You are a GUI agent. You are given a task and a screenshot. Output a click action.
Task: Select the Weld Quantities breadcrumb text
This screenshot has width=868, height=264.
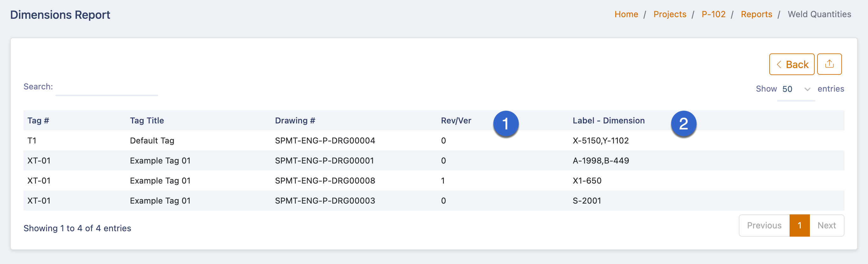819,14
